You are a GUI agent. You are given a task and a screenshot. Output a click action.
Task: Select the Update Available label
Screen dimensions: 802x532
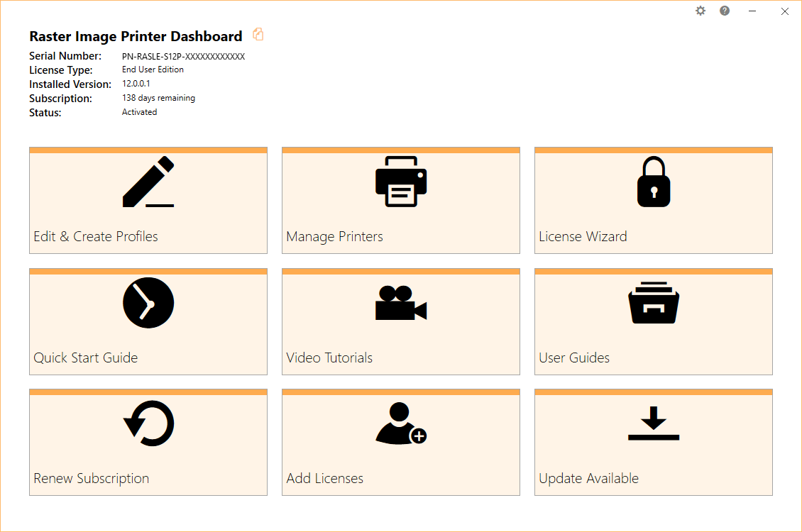point(588,479)
